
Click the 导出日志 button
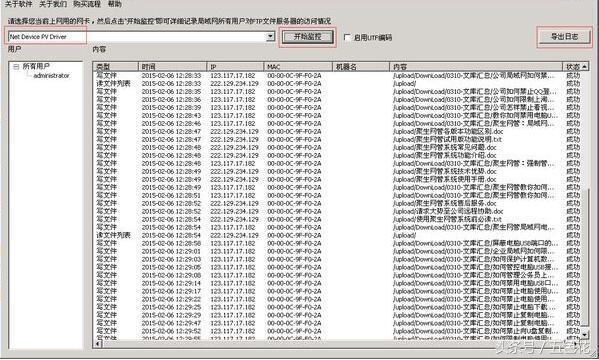564,37
